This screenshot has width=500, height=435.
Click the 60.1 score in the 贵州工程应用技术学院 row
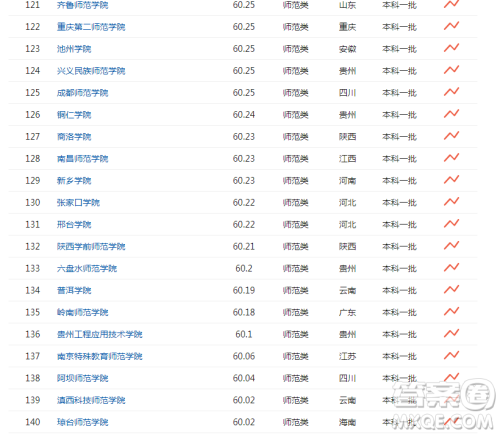pos(244,334)
